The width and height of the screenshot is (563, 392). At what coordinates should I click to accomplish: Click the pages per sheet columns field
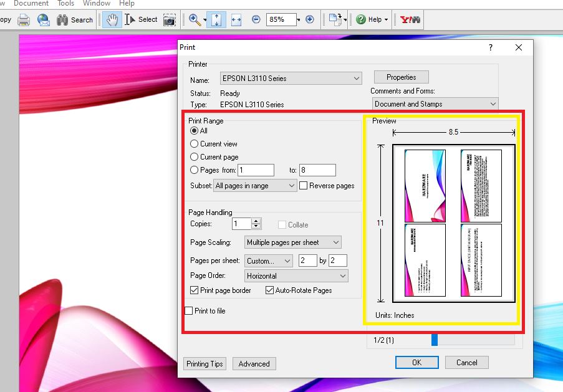(x=308, y=261)
